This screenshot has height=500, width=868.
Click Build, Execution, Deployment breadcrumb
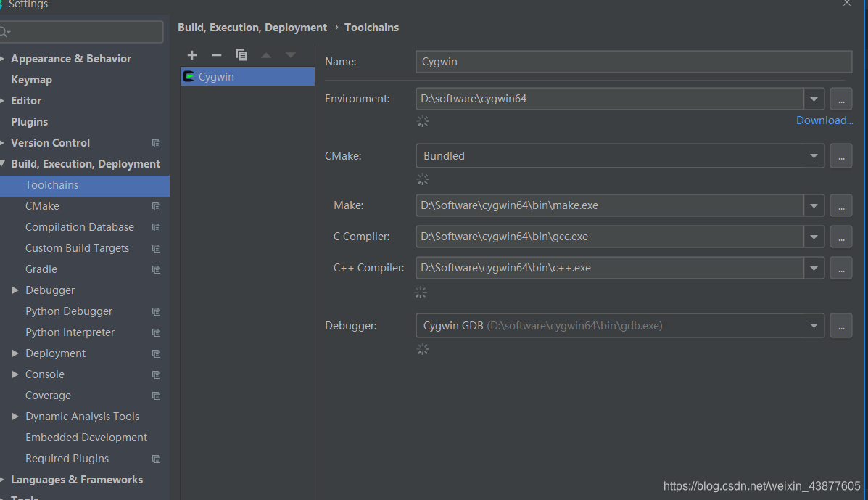tap(252, 27)
